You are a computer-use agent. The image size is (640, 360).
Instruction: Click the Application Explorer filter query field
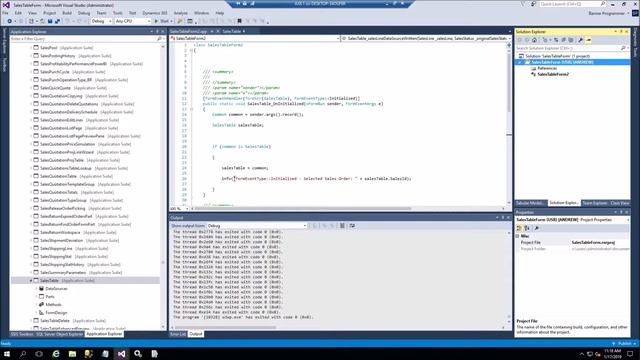click(83, 39)
